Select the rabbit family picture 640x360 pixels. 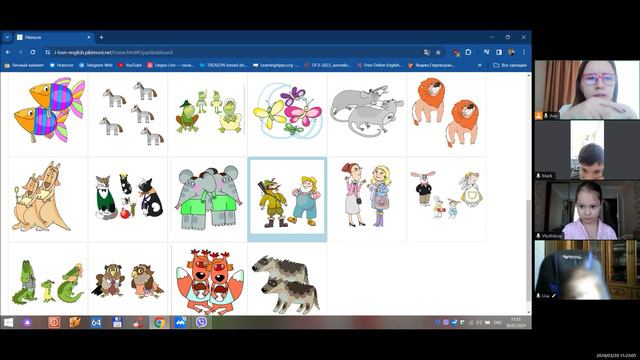(x=447, y=195)
